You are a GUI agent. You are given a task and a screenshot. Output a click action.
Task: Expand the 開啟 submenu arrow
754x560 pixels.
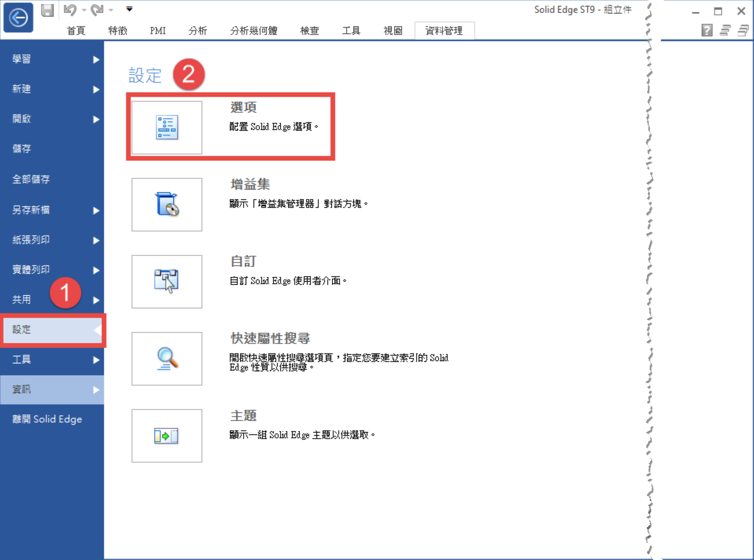pyautogui.click(x=96, y=119)
